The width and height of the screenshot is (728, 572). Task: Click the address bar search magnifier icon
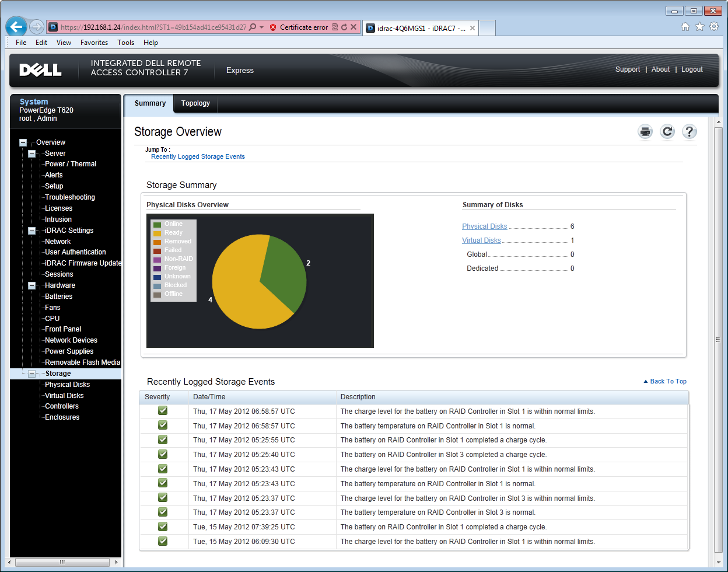coord(253,27)
